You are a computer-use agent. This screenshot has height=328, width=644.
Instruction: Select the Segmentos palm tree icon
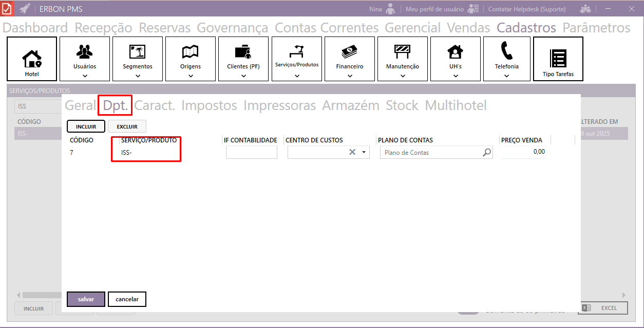pos(137,51)
